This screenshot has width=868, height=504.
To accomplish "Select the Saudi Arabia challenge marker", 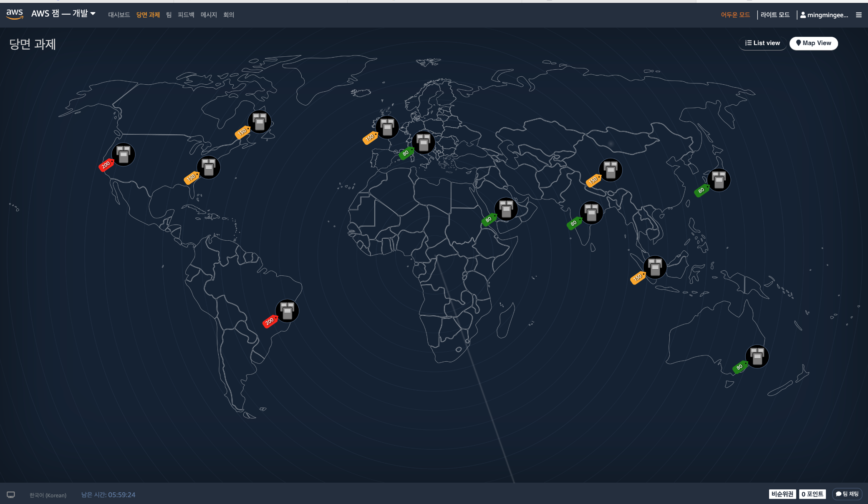I will [x=506, y=209].
